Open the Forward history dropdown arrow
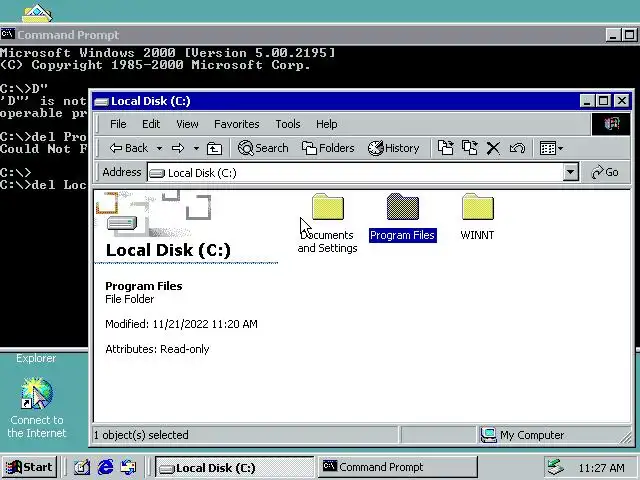The width and height of the screenshot is (640, 480). pyautogui.click(x=196, y=148)
